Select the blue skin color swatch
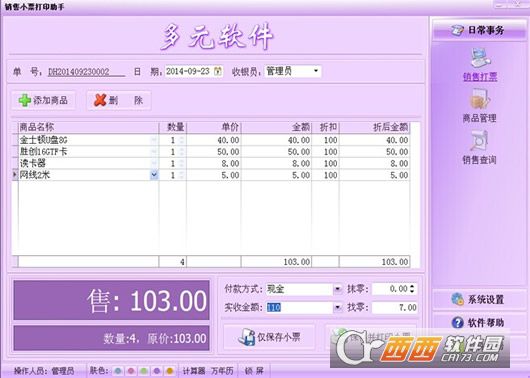Viewport: 530px width, 378px height. click(x=118, y=371)
